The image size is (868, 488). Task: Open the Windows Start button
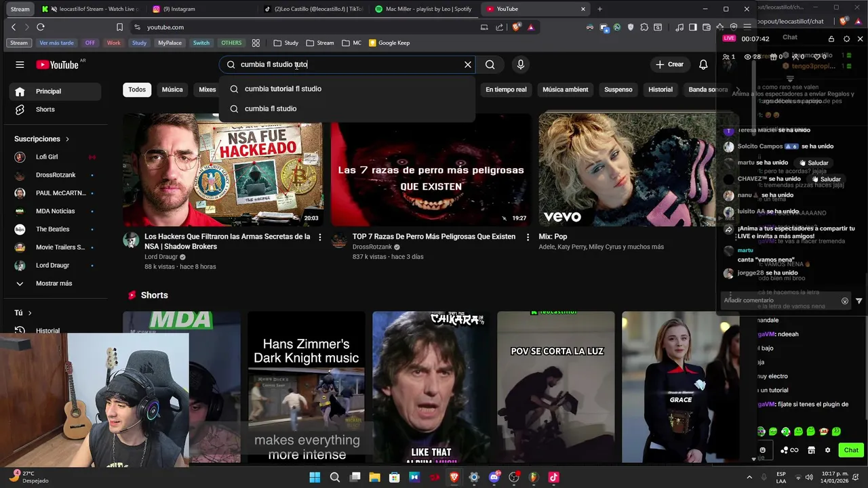pos(315,477)
